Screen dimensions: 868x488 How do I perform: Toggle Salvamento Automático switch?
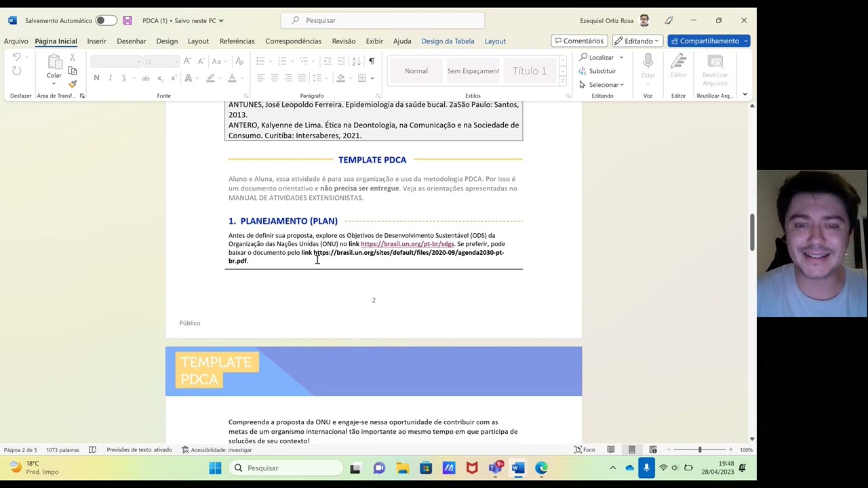[x=106, y=20]
